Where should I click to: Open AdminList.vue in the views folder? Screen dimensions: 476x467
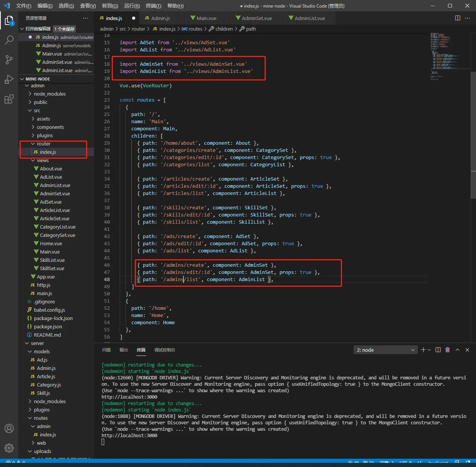tap(55, 186)
